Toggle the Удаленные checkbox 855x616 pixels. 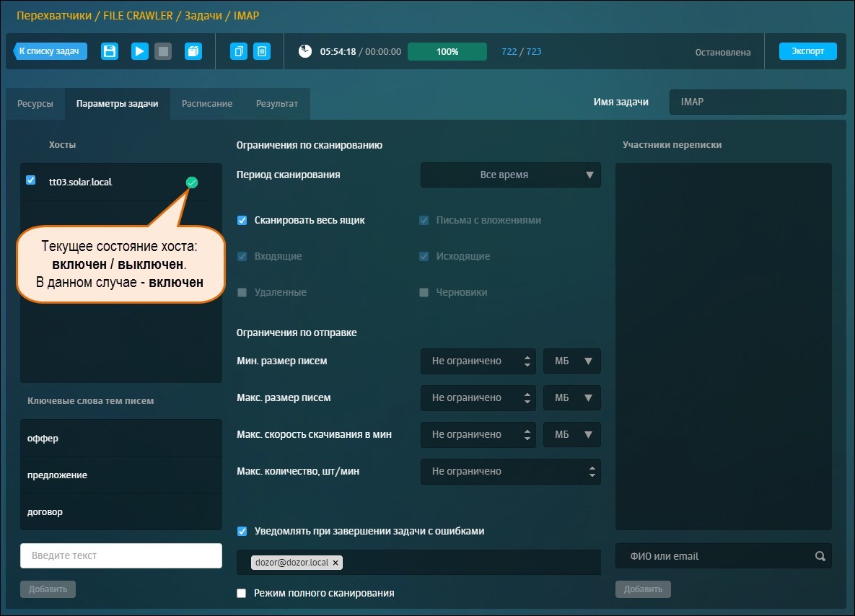point(242,292)
